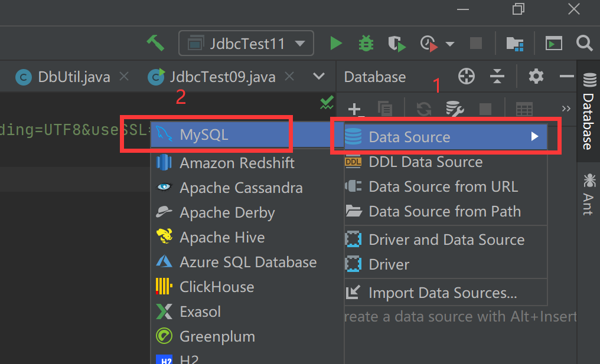The width and height of the screenshot is (600, 364).
Task: Select Apache Hive
Action: [x=247, y=237]
